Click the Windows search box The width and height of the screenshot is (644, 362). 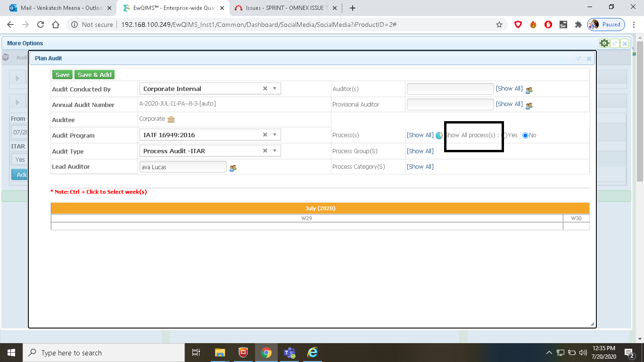103,353
